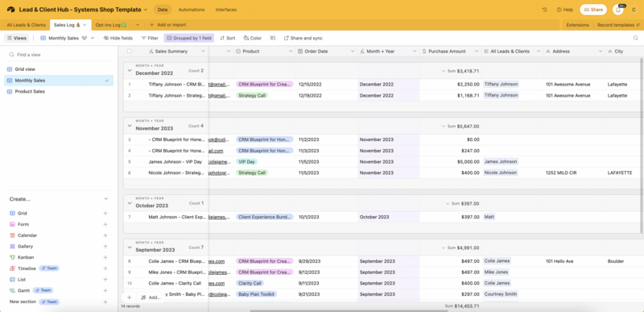The width and height of the screenshot is (644, 312).
Task: Click the Grid view icon in sidebar
Action: [10, 69]
